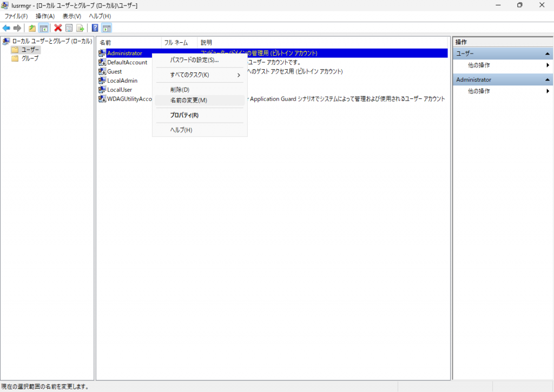Click the Guest user icon

pyautogui.click(x=102, y=71)
